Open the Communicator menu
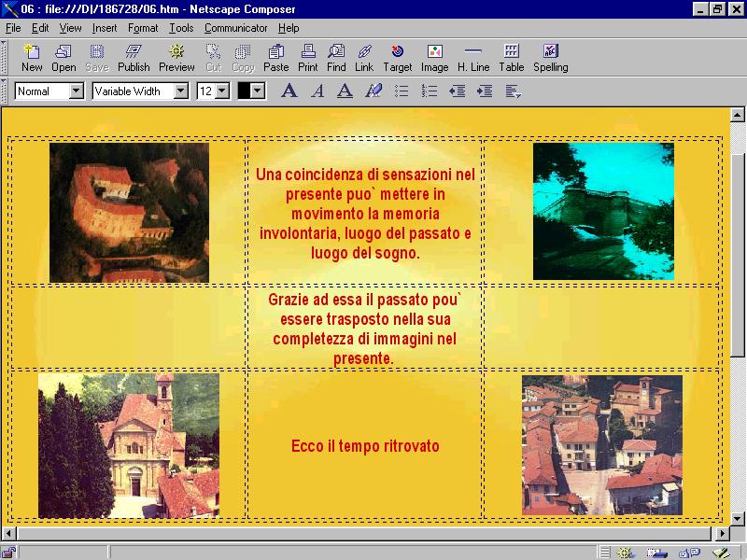747x560 pixels. (x=236, y=28)
